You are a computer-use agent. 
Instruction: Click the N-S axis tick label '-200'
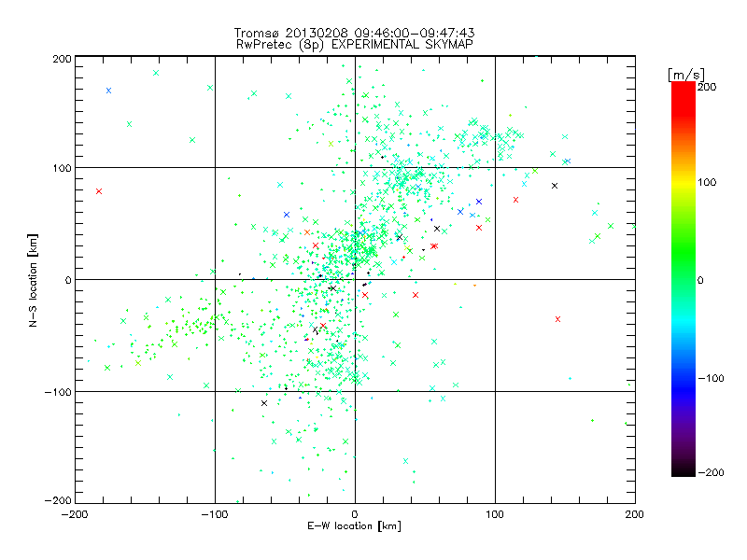(58, 500)
